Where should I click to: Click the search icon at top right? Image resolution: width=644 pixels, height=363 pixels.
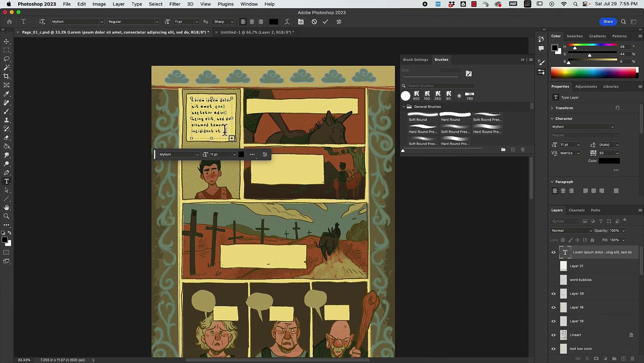[623, 22]
